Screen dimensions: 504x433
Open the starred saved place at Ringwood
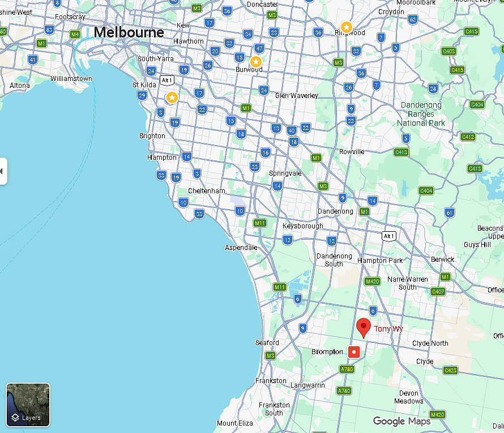[346, 27]
